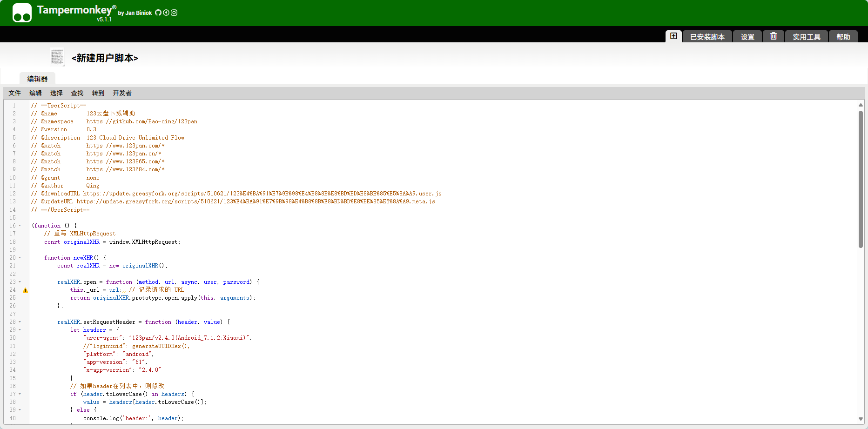Open the 文件 menu
The height and width of the screenshot is (429, 868).
click(x=15, y=93)
